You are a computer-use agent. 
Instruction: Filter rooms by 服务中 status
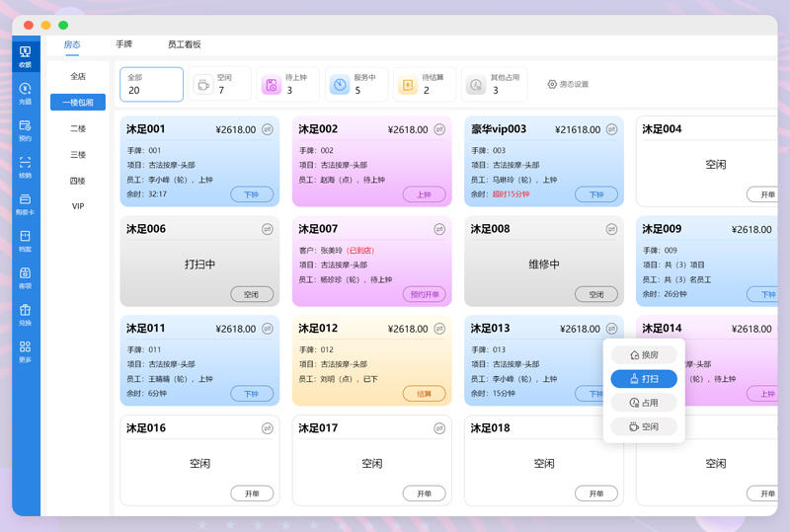(356, 85)
